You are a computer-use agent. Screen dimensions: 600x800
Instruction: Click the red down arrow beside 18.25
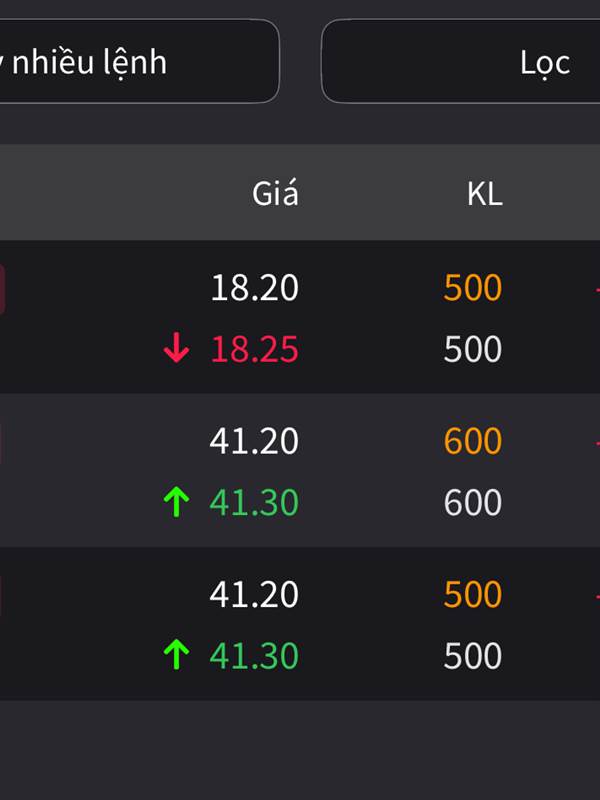tap(176, 349)
